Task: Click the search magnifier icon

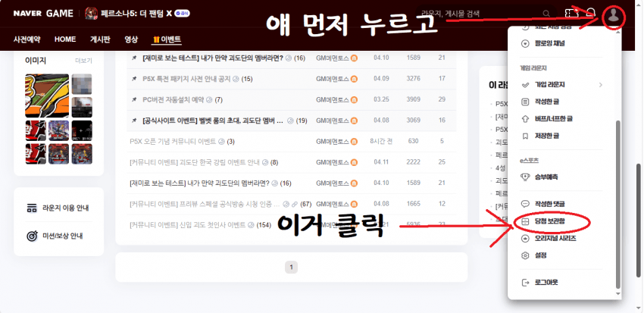Action: 546,14
